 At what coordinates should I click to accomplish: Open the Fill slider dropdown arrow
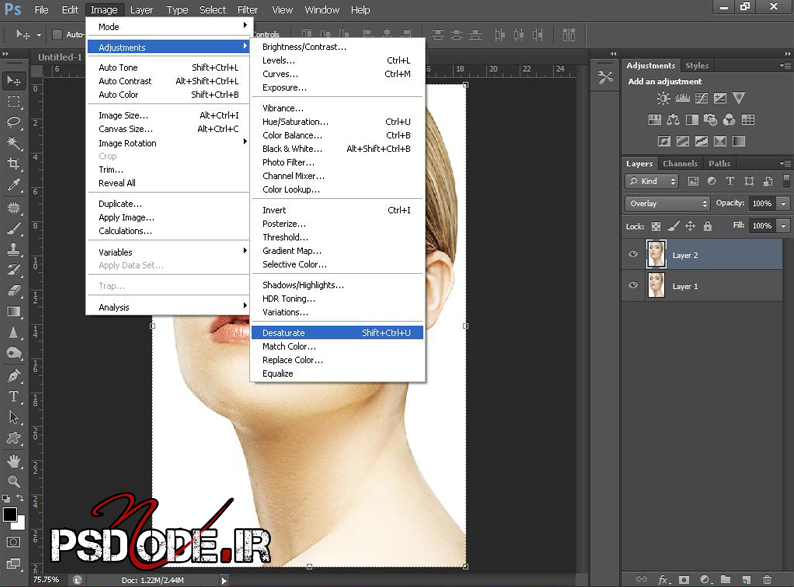coord(784,226)
